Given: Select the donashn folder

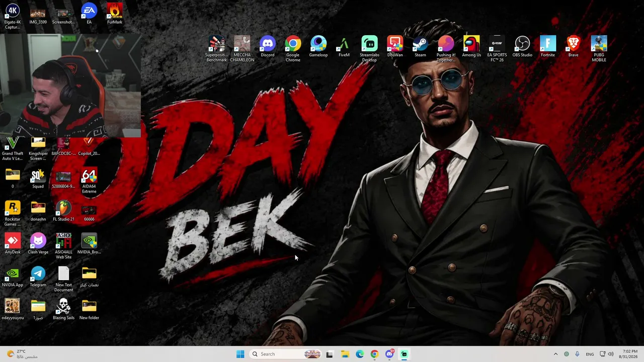Looking at the screenshot, I should click(38, 211).
